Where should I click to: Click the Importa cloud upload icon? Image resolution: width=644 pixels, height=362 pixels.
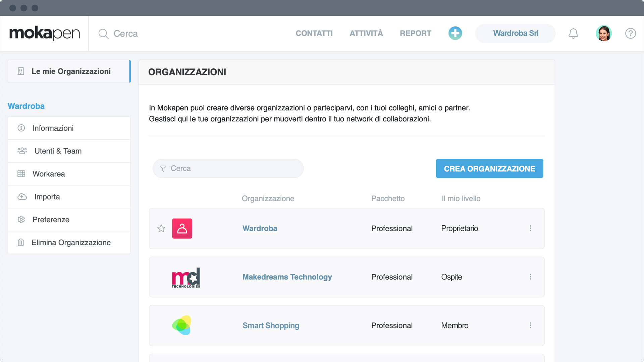click(x=22, y=197)
